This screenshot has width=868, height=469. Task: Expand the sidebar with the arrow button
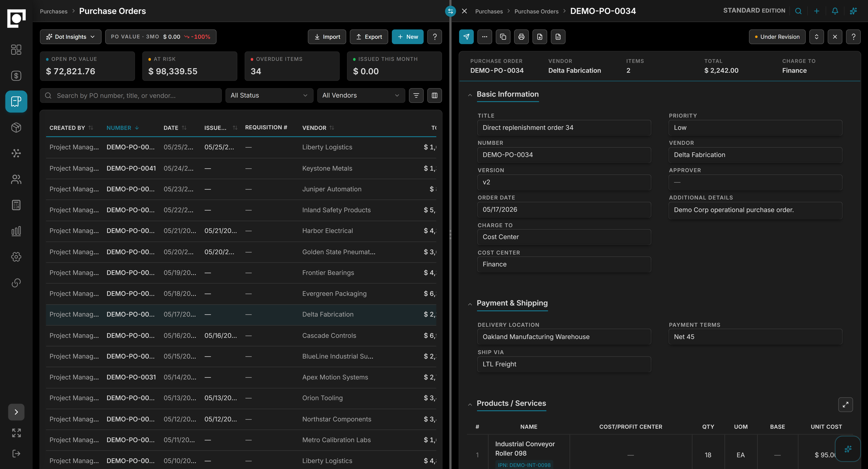tap(16, 412)
